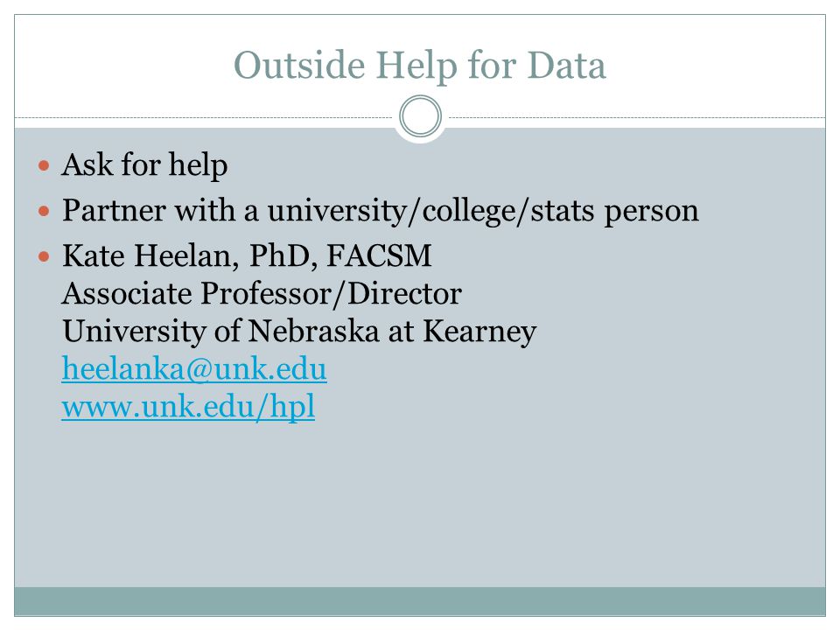The height and width of the screenshot is (630, 840).
Task: Open the heelanka@unk.edu email link
Action: (x=194, y=368)
